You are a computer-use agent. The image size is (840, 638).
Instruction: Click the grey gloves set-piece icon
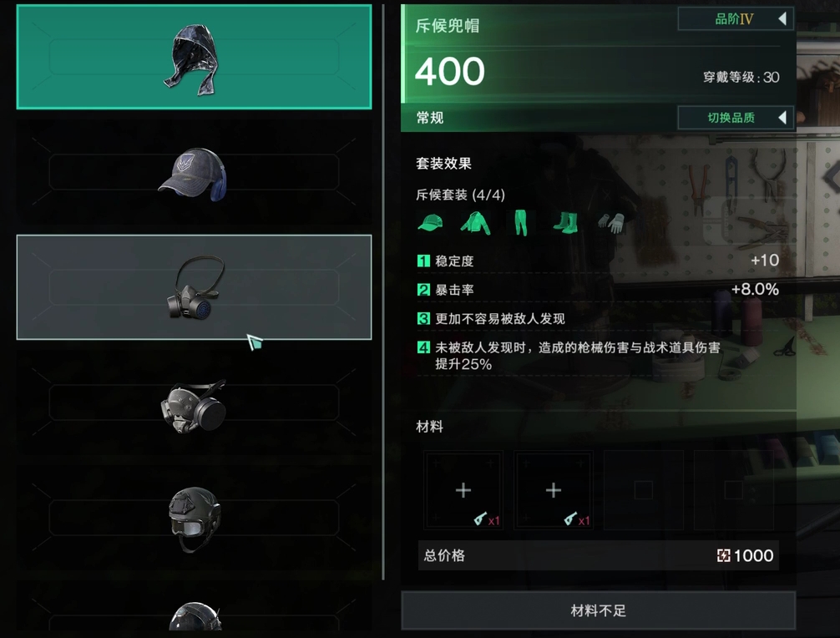point(610,222)
